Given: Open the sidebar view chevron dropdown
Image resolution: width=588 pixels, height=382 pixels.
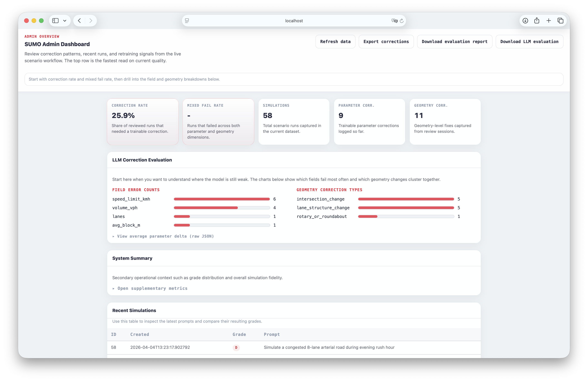Looking at the screenshot, I should pyautogui.click(x=65, y=20).
